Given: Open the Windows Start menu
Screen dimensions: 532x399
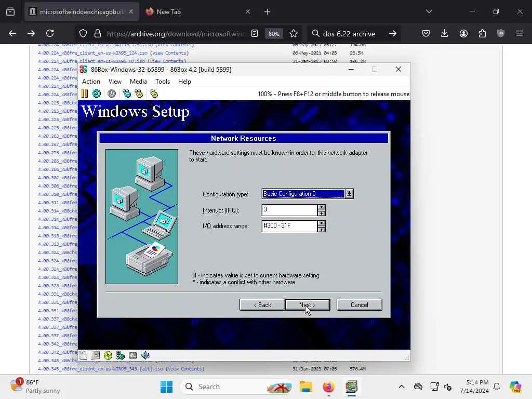Looking at the screenshot, I should (167, 387).
